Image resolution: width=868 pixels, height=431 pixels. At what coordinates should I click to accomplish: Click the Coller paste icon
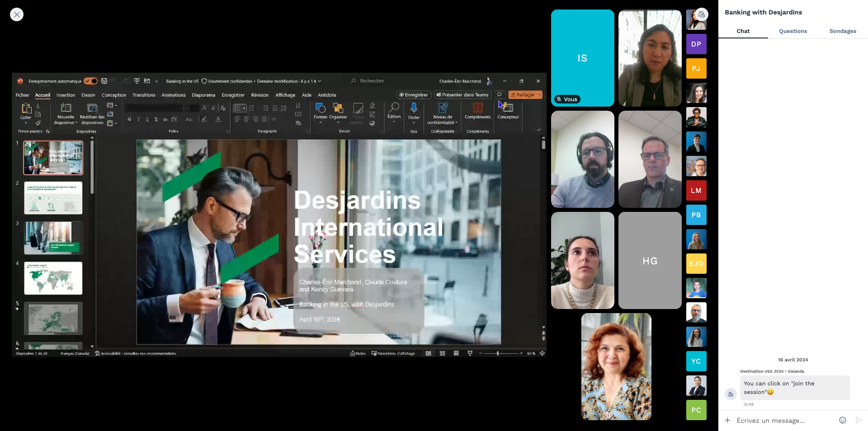[26, 108]
